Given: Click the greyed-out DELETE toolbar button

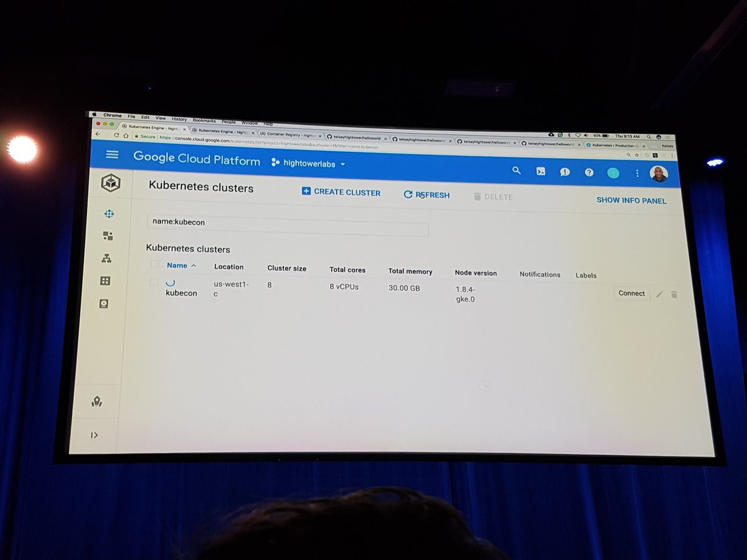Looking at the screenshot, I should [x=493, y=197].
